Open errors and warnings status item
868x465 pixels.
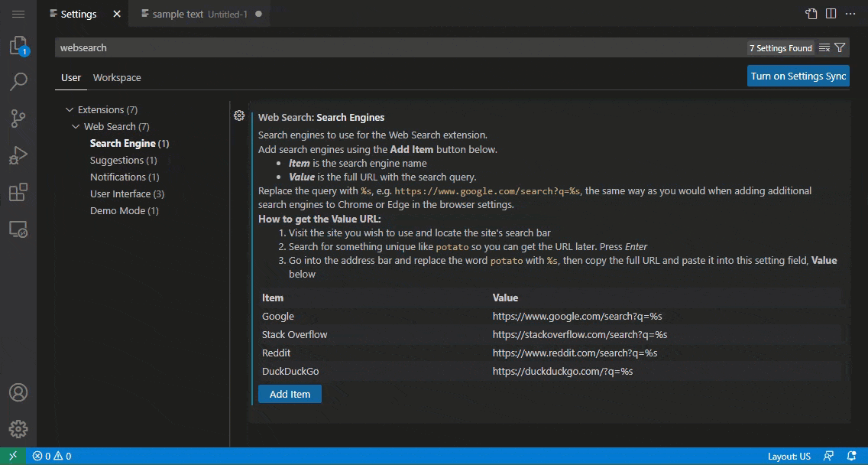click(x=52, y=456)
